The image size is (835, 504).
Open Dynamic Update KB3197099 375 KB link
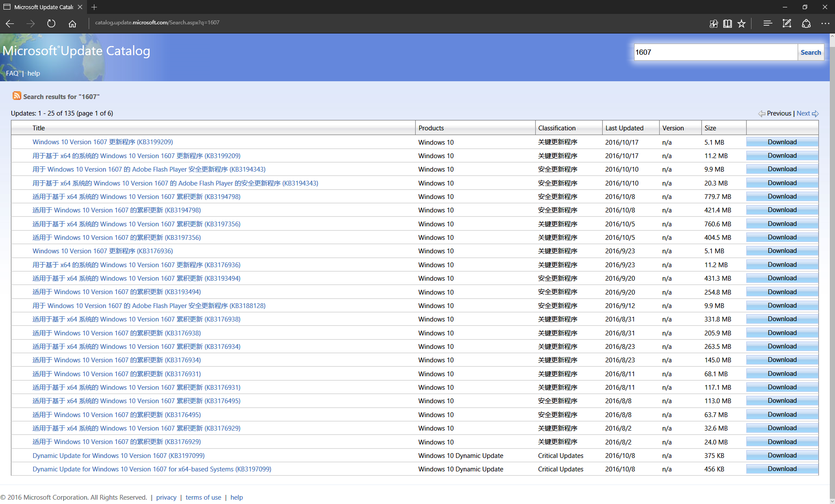point(118,456)
